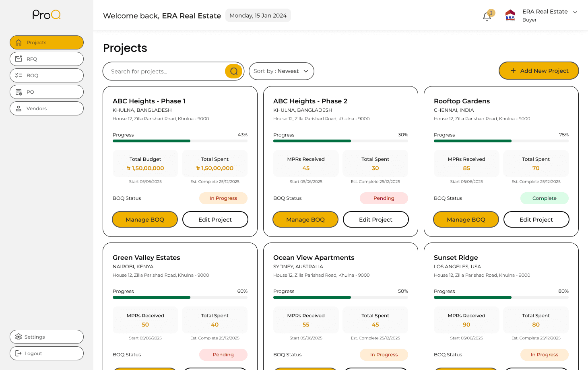Click the plus icon on Add New Project
This screenshot has height=370, width=588.
513,71
